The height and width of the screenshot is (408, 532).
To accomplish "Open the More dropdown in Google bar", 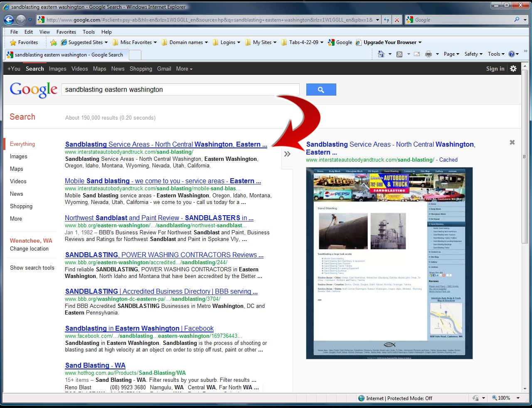I will (184, 69).
